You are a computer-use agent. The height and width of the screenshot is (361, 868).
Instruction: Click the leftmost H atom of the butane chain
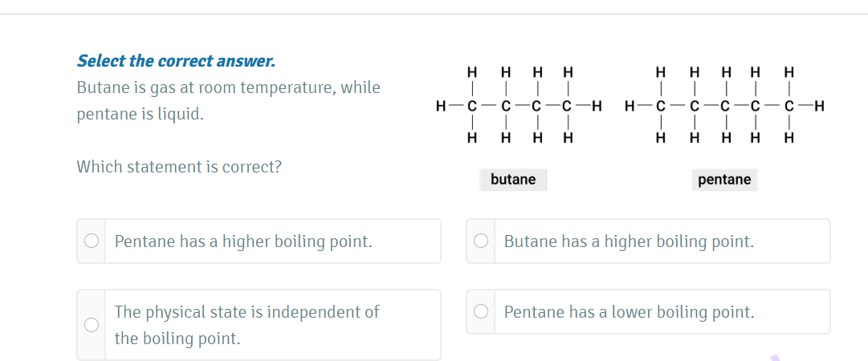point(440,105)
